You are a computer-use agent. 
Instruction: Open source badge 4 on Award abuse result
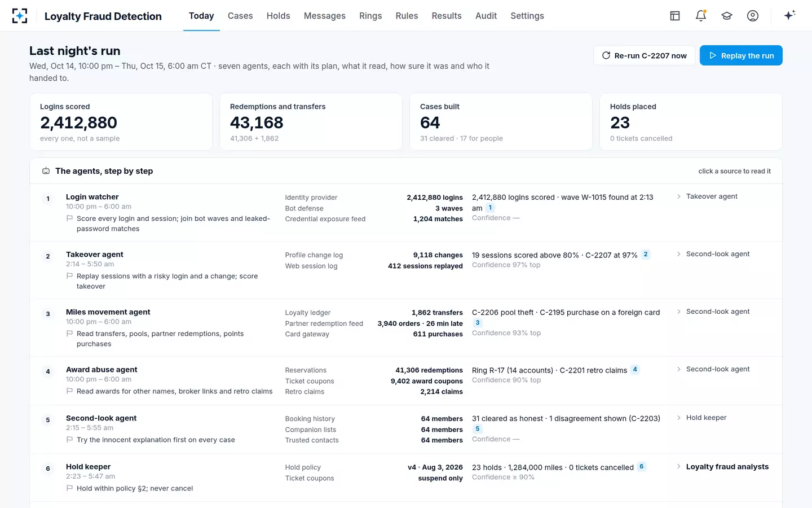point(635,370)
